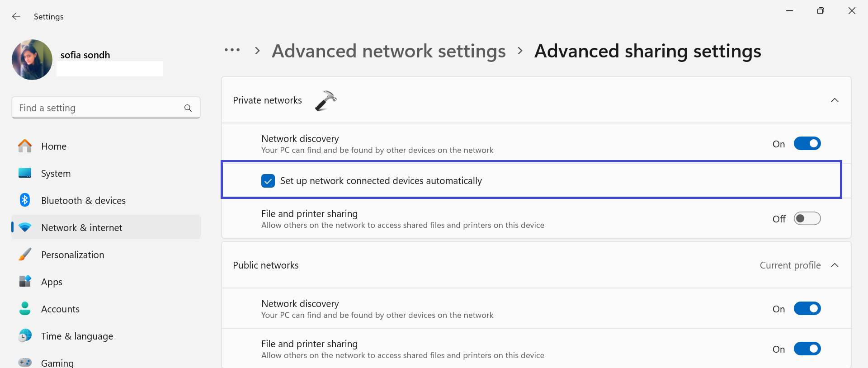This screenshot has width=868, height=368.
Task: Open Home via its house icon
Action: click(25, 146)
